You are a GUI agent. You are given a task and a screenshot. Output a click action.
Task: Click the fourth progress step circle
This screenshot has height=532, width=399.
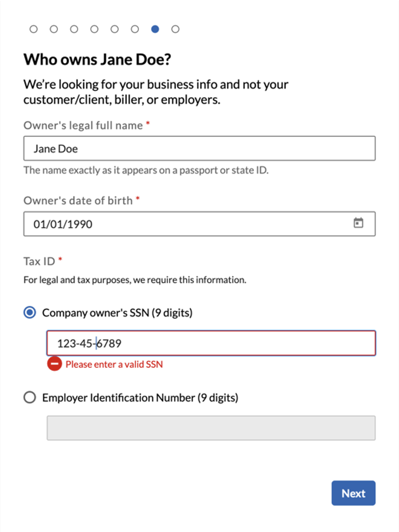[x=94, y=29]
